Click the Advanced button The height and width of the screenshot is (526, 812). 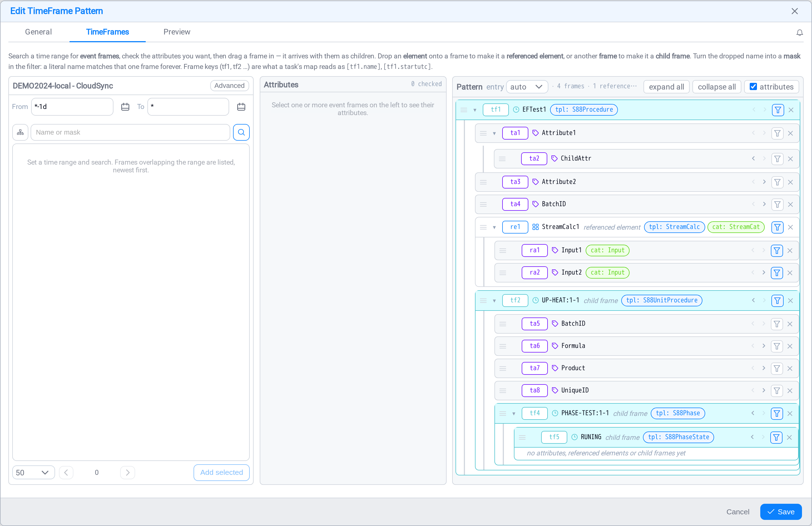229,86
